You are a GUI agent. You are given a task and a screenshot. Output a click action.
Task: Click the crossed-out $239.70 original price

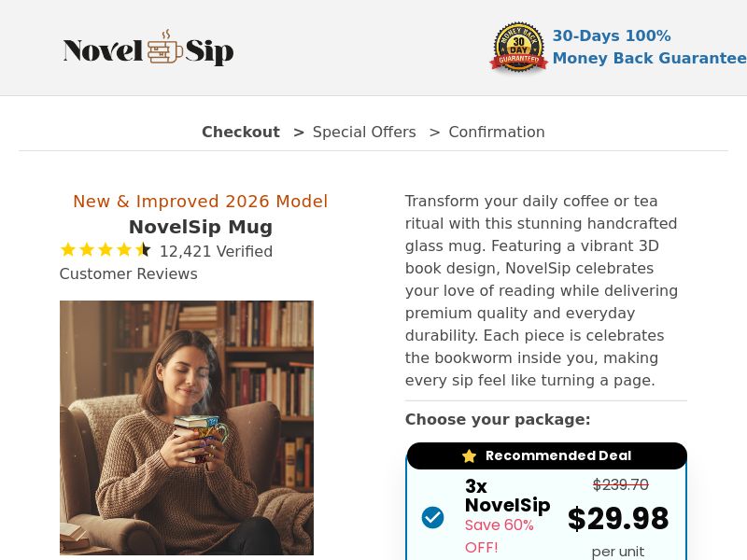tap(620, 484)
